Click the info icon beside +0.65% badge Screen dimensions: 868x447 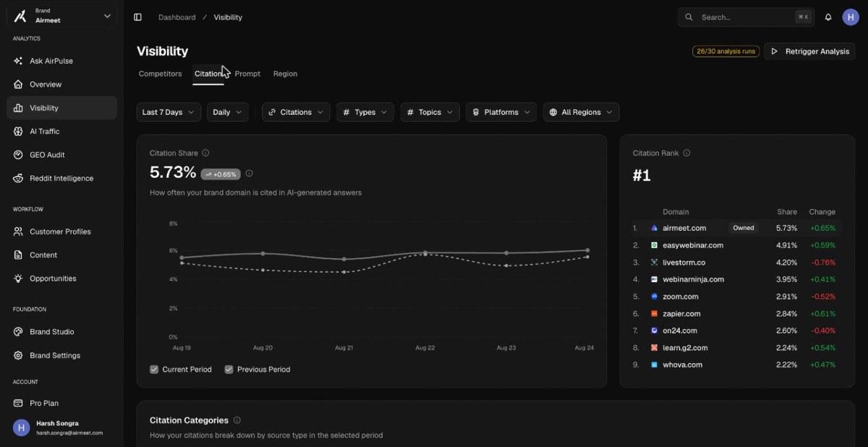(249, 174)
